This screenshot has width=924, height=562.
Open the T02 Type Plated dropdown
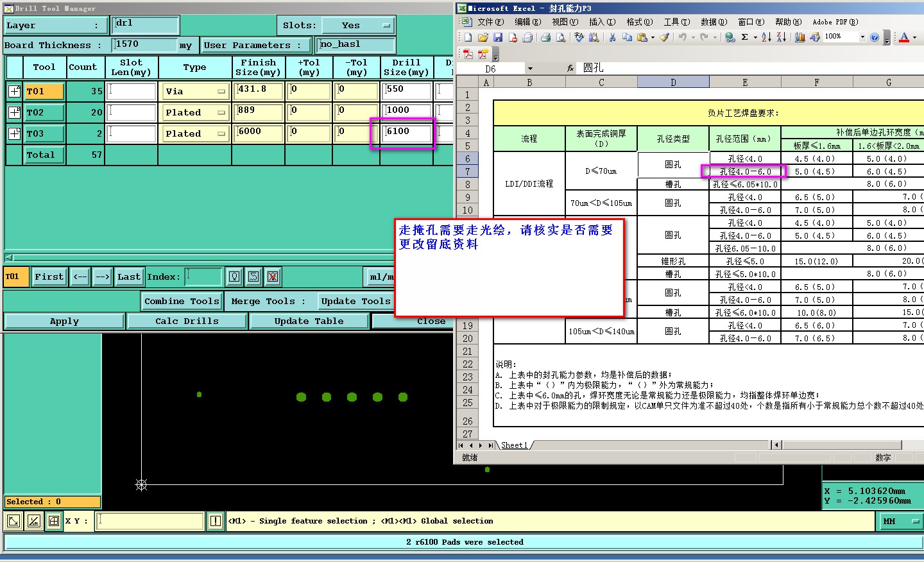[x=195, y=112]
